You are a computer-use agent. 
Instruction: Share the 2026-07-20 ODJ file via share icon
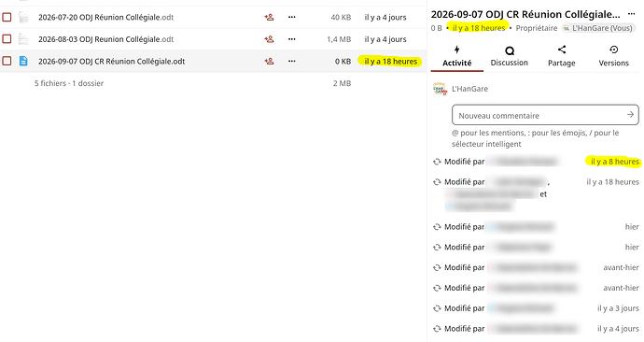[x=269, y=17]
